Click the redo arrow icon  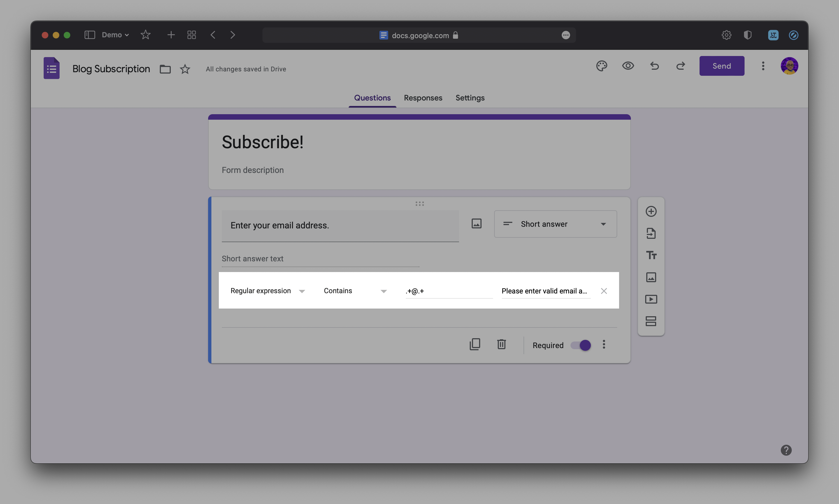680,66
